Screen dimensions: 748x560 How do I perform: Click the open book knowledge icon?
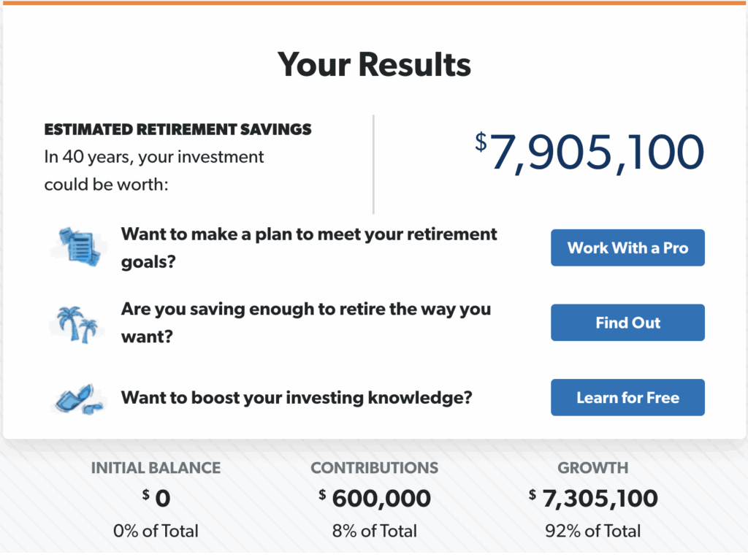78,399
